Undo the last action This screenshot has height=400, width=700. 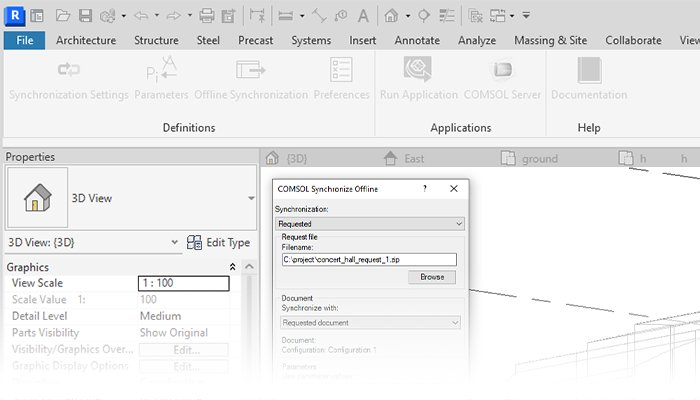[142, 16]
